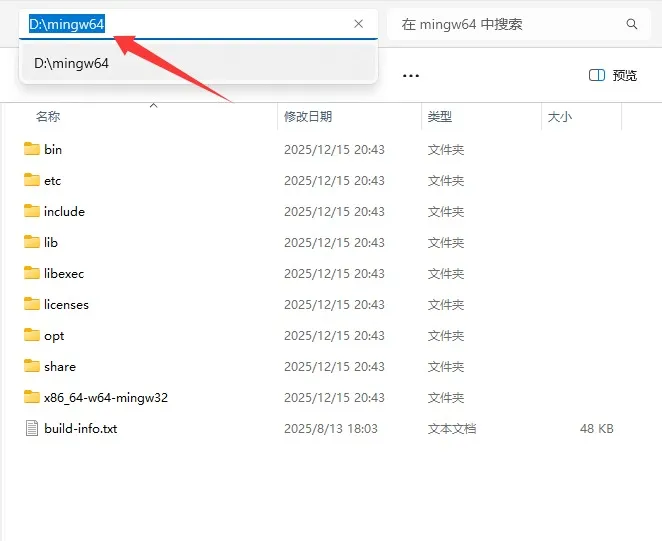Select the include folder name
Viewport: 662px width, 541px height.
coord(64,212)
